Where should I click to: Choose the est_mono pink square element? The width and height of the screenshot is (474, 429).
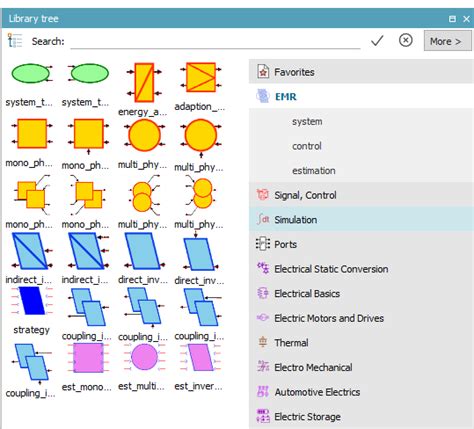tap(88, 358)
